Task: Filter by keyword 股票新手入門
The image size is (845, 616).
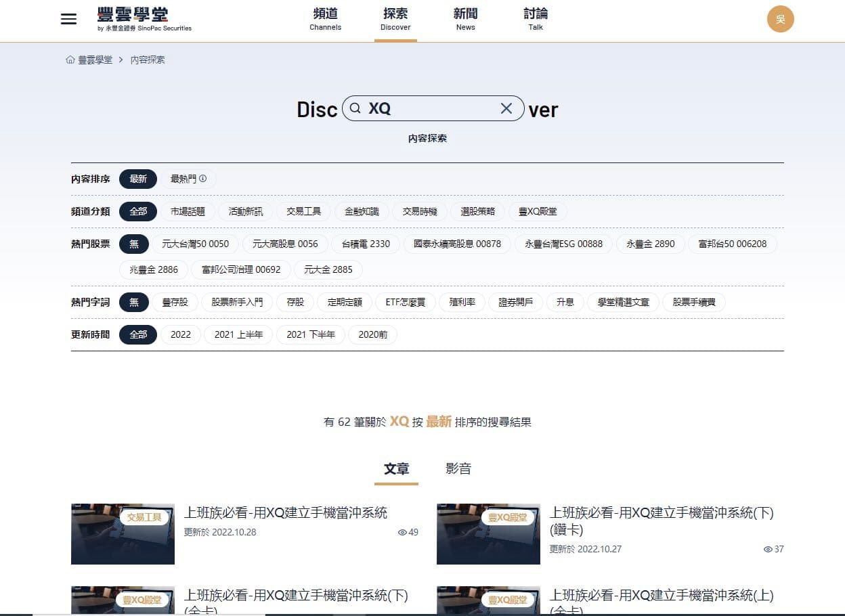Action: 237,302
